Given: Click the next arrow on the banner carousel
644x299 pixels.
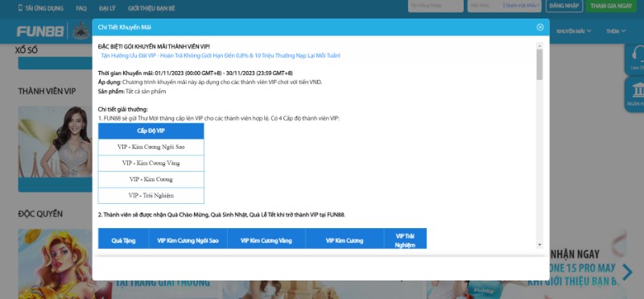Looking at the screenshot, I should [627, 272].
